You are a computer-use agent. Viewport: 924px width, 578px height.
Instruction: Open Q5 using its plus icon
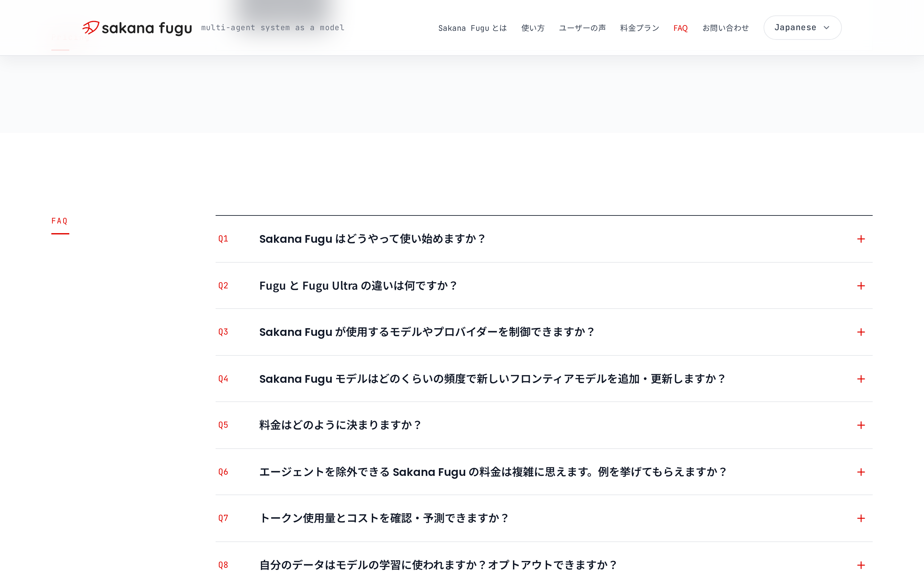[860, 425]
